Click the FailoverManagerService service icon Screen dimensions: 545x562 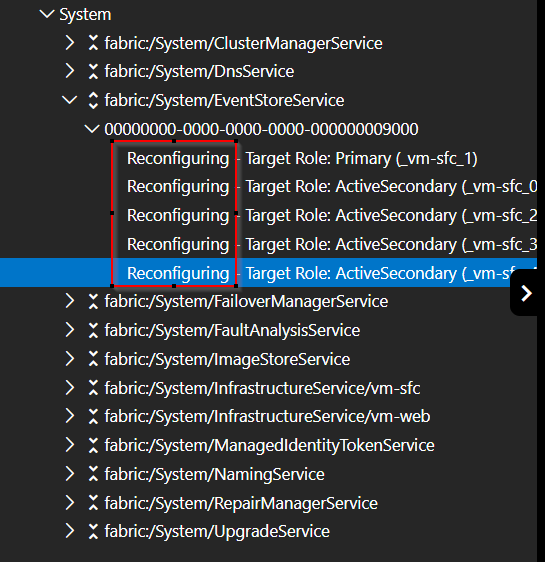point(93,301)
